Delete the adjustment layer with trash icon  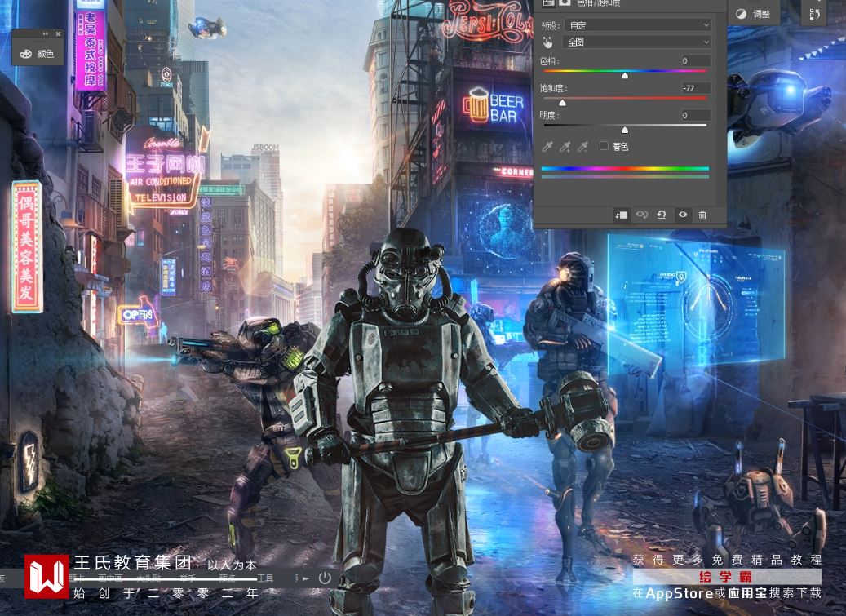click(x=702, y=215)
